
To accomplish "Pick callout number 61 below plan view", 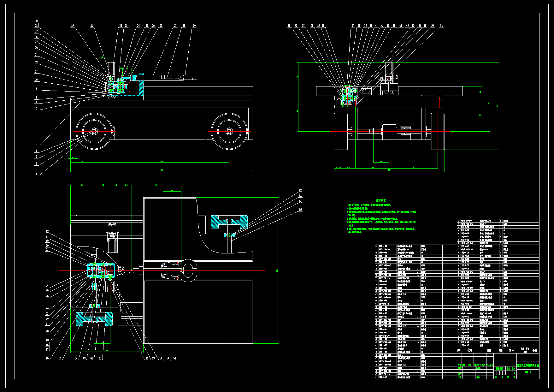I will 100,359.
